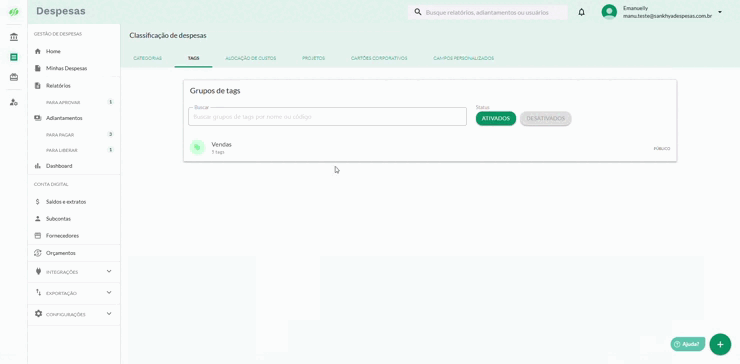Click the Exportação arrows icon
740x364 pixels.
point(38,293)
